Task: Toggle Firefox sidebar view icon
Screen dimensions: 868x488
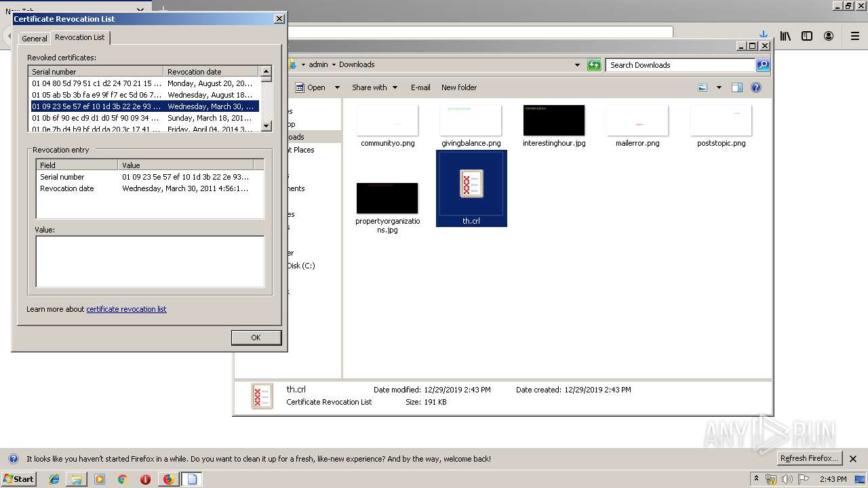Action: (807, 36)
